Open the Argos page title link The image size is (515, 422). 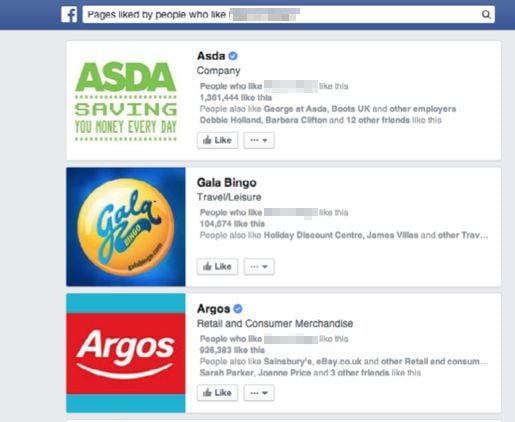tap(213, 309)
